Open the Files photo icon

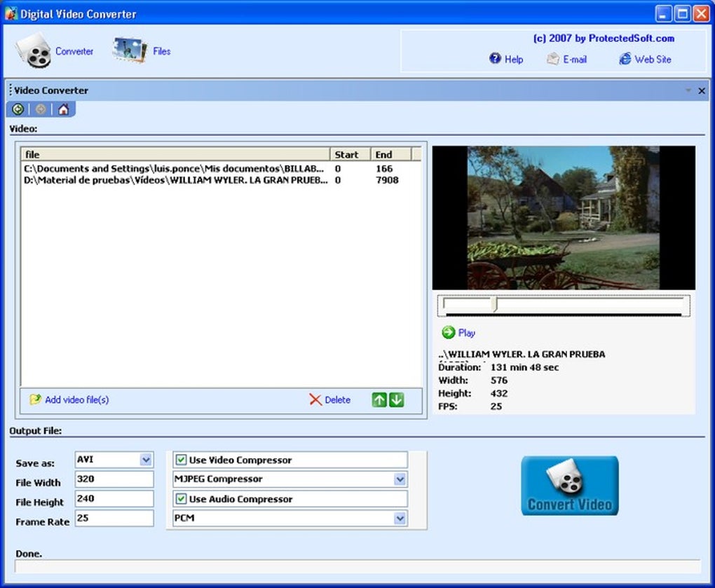point(130,50)
